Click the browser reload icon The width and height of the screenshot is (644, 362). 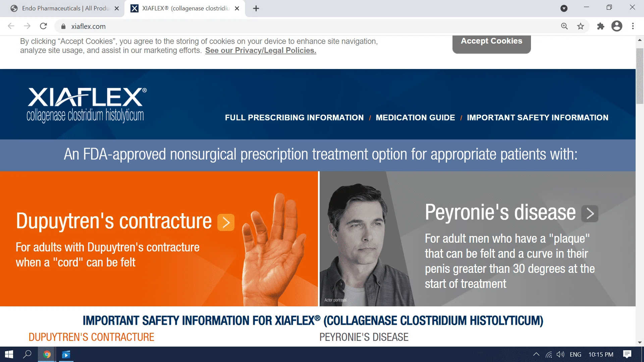[43, 26]
